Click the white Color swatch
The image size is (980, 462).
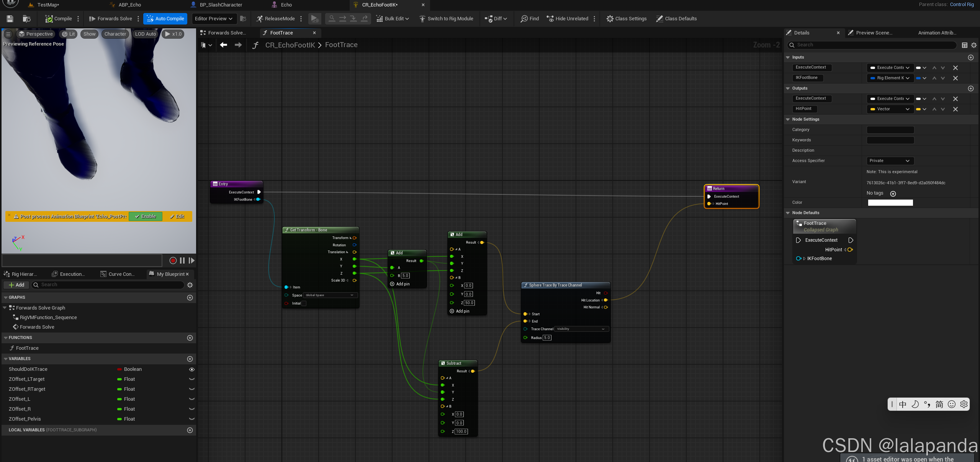(890, 203)
